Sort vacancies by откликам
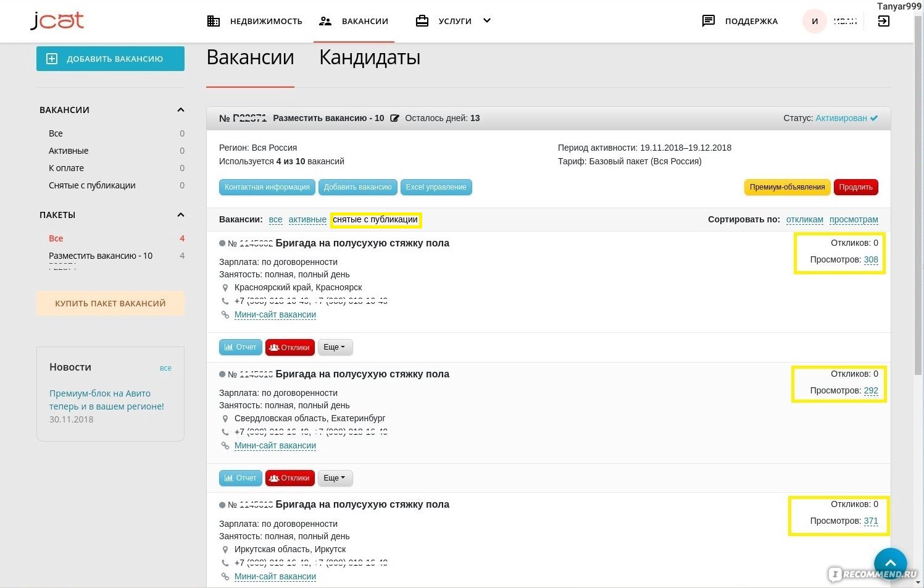The width and height of the screenshot is (924, 588). pyautogui.click(x=805, y=219)
